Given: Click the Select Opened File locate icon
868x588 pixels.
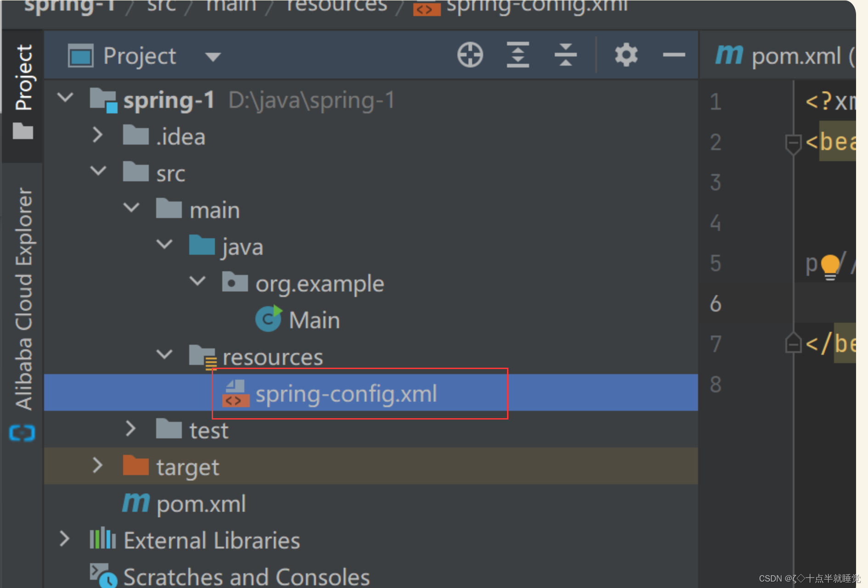Looking at the screenshot, I should click(470, 55).
